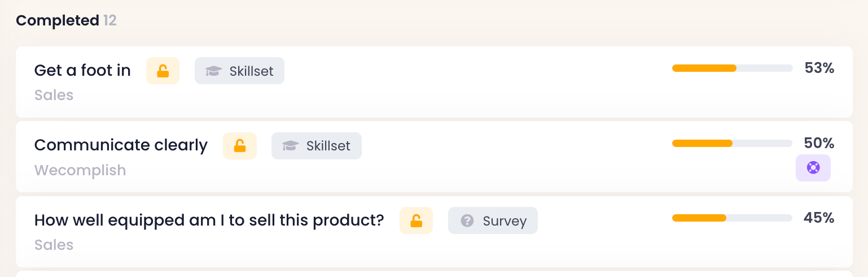Click the Sales label under Get a foot in

54,95
